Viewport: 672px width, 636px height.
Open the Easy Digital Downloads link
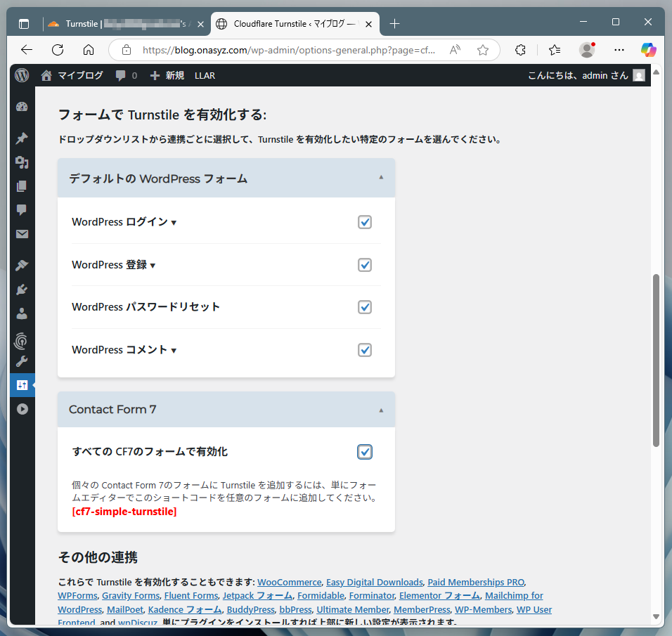coord(374,583)
